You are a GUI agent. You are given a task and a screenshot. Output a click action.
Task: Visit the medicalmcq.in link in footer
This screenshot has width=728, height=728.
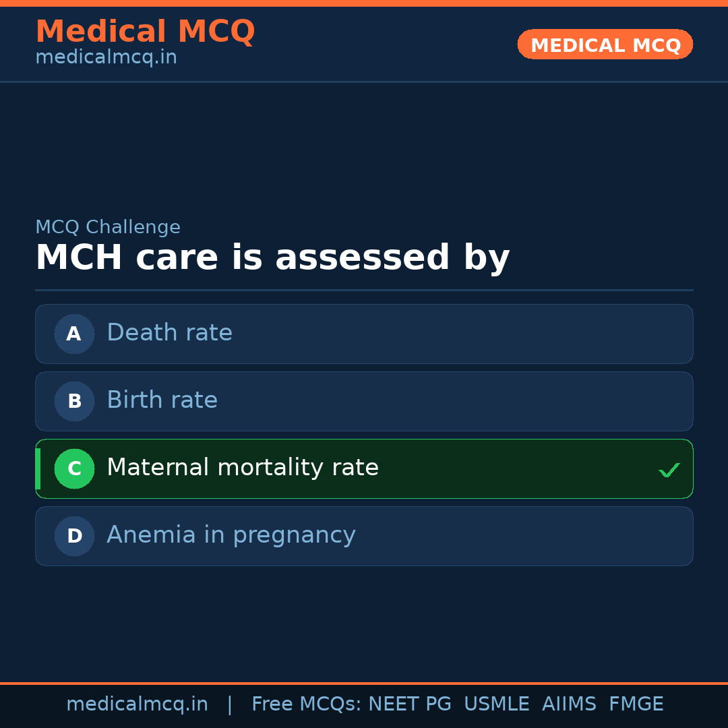coord(138,704)
